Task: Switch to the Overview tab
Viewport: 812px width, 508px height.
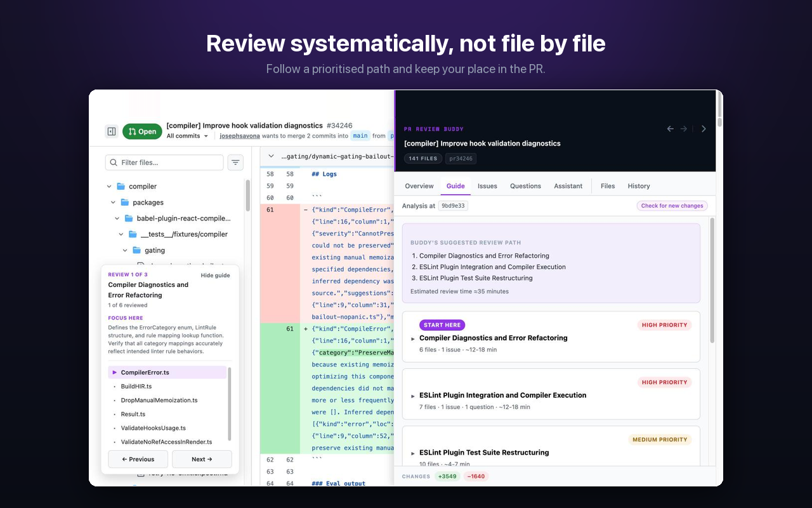Action: pyautogui.click(x=419, y=186)
